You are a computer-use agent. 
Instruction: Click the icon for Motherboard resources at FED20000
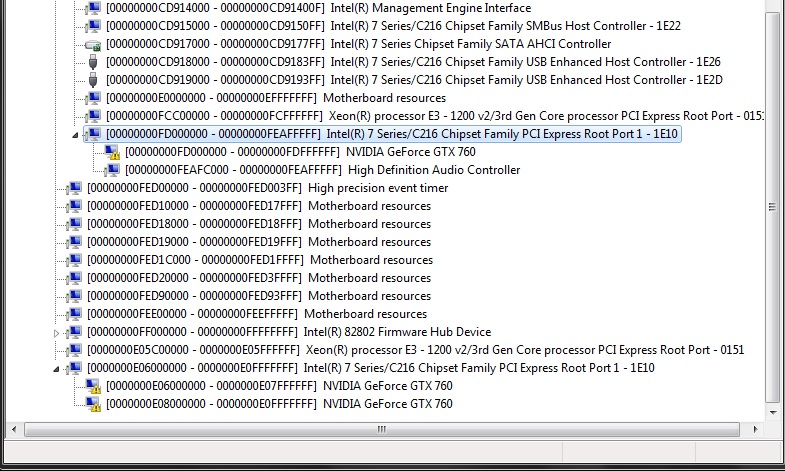pos(74,278)
